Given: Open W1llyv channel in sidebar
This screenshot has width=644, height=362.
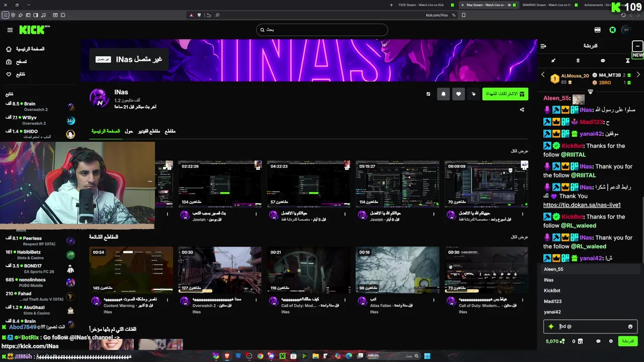Looking at the screenshot, I should (40, 120).
